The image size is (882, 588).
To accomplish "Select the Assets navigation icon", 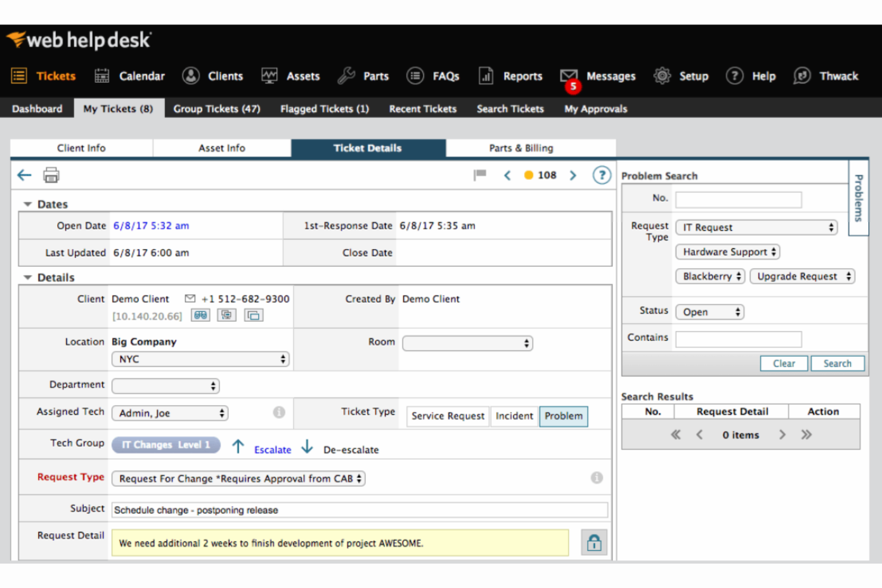I will point(269,76).
